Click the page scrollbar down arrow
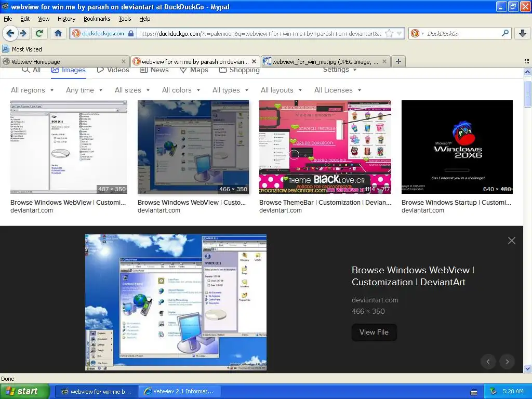The width and height of the screenshot is (532, 399). [x=528, y=368]
